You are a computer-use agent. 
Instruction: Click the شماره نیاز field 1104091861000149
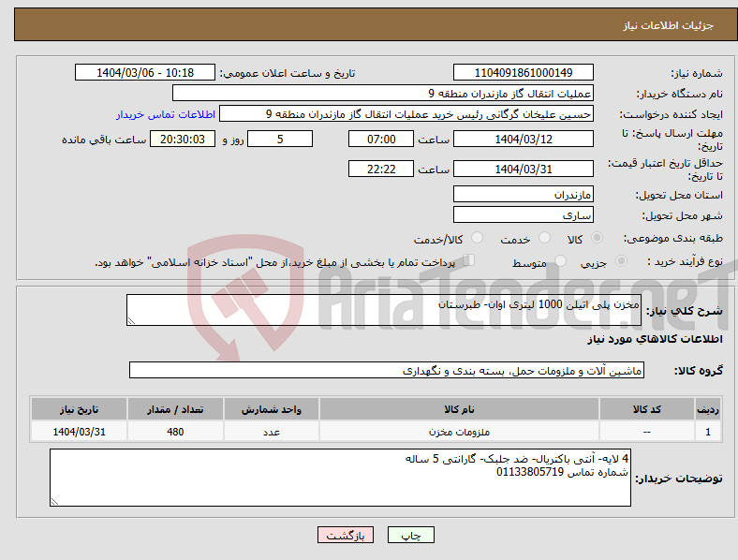pos(523,73)
